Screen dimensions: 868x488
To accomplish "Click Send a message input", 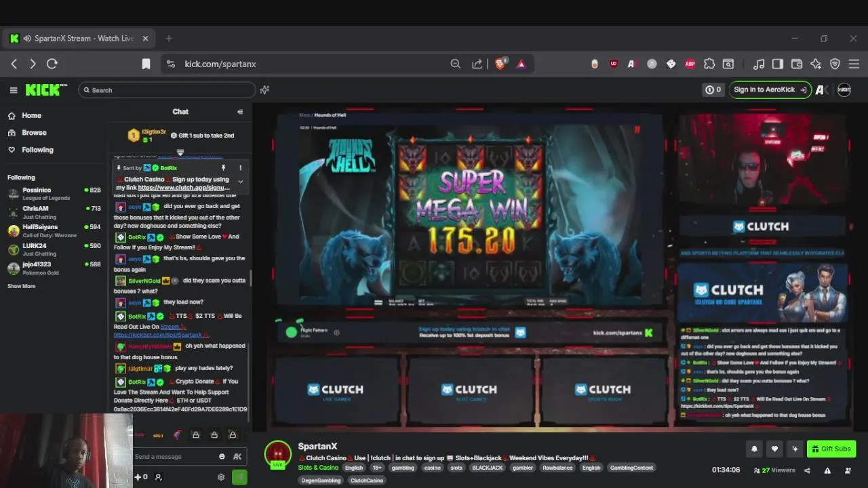I will coord(175,456).
